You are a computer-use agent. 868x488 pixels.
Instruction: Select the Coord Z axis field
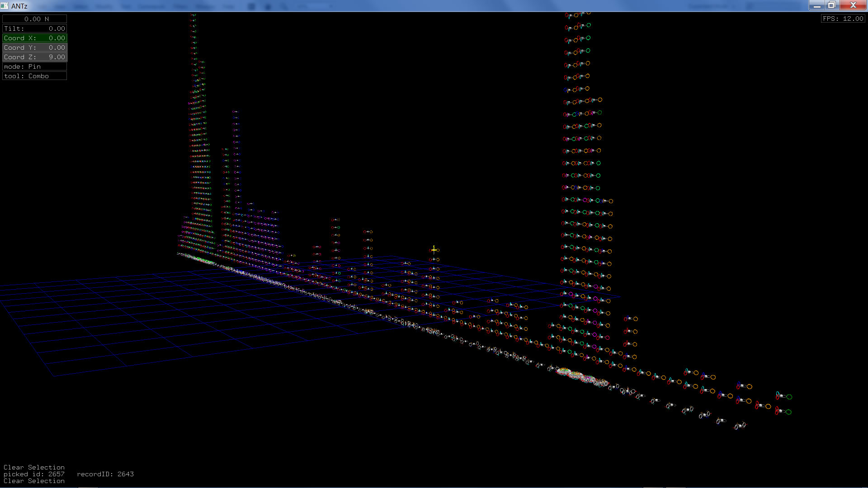point(35,57)
